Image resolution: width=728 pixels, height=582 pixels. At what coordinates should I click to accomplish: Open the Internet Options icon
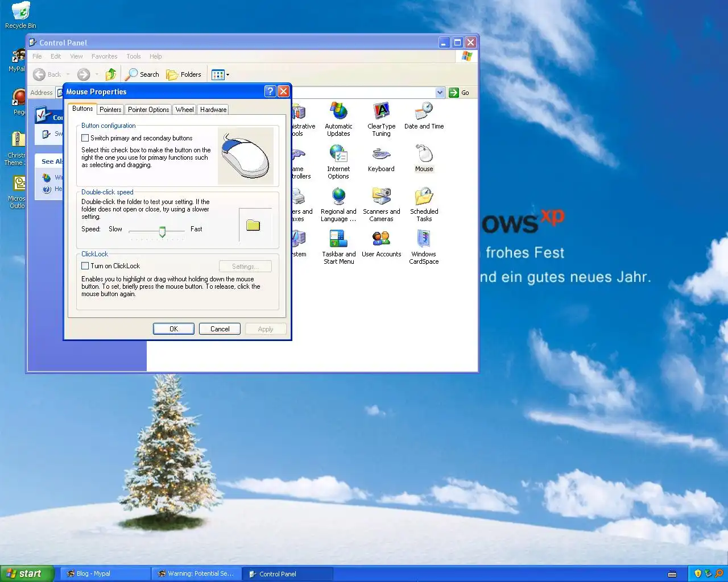click(x=338, y=162)
